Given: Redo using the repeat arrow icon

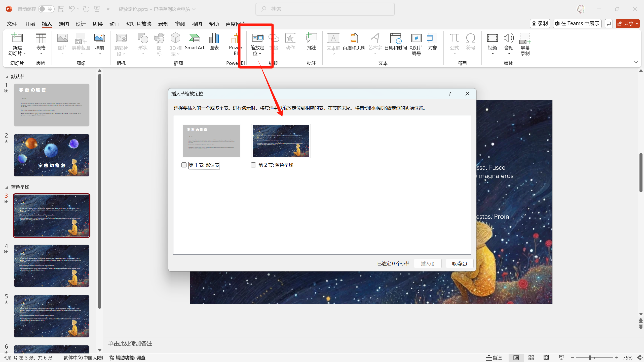Looking at the screenshot, I should (86, 9).
